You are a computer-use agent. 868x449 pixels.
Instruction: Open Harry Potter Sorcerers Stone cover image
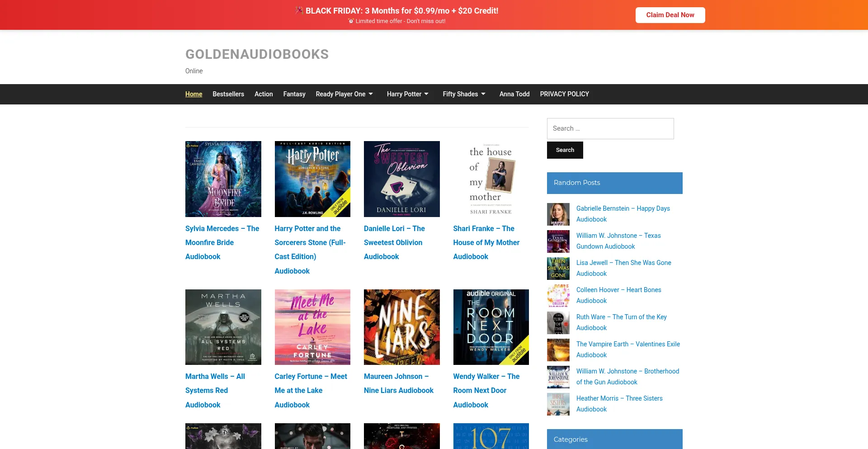(312, 179)
